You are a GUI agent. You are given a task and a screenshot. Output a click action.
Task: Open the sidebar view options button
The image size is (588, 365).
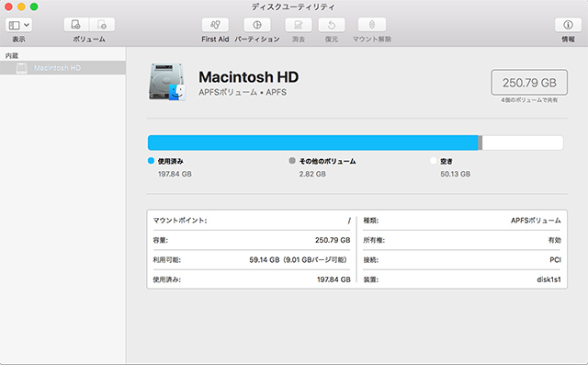(18, 25)
